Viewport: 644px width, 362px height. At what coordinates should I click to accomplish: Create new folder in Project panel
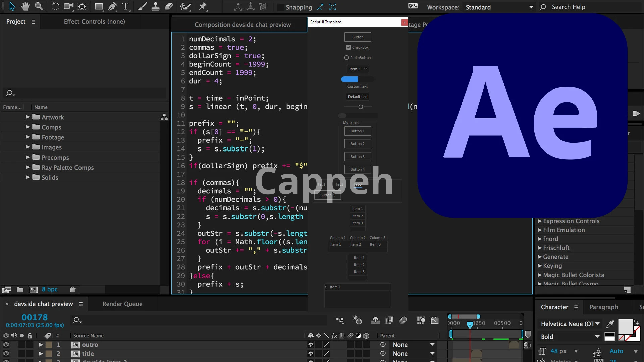pyautogui.click(x=20, y=289)
